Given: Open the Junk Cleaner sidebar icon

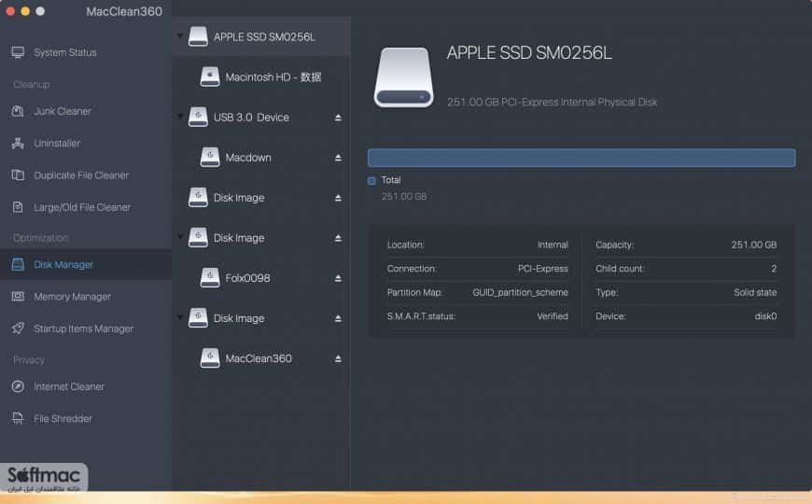Looking at the screenshot, I should pos(18,111).
